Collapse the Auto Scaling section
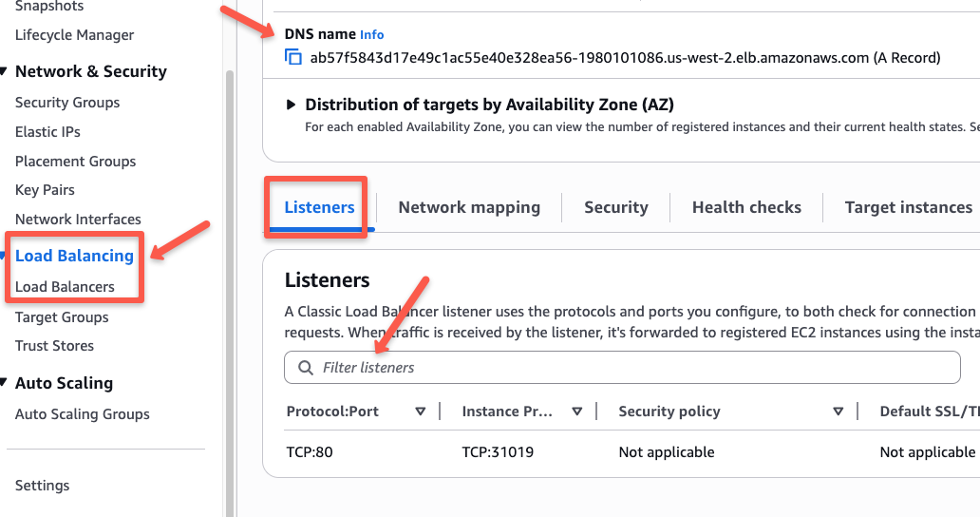 click(4, 383)
